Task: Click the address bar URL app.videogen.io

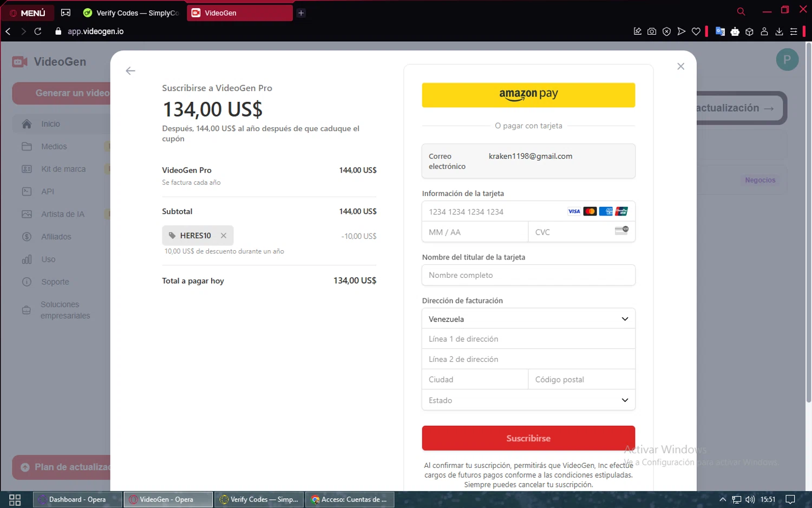Action: click(x=95, y=31)
